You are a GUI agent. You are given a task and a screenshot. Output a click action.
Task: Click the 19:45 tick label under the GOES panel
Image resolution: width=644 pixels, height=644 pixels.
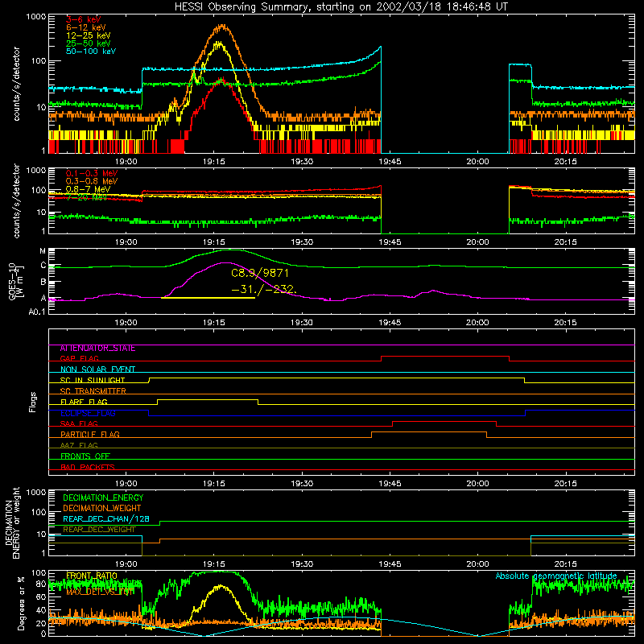[390, 323]
